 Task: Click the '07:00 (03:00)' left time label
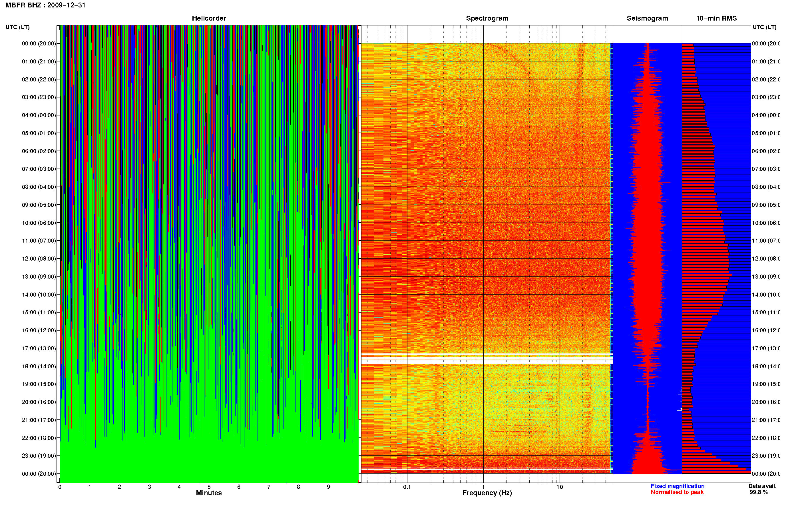pyautogui.click(x=39, y=169)
